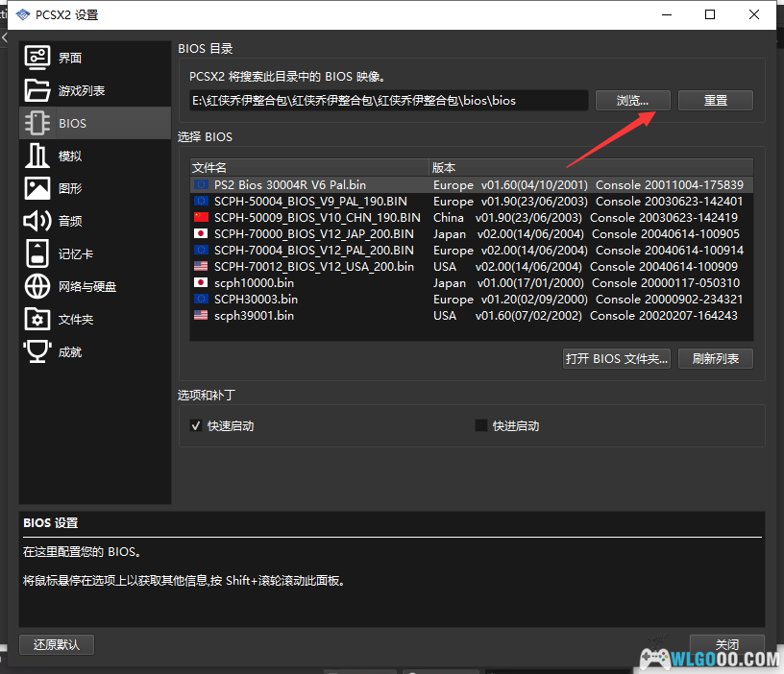The height and width of the screenshot is (674, 784).
Task: Open the 音频 (Audio) speaker icon
Action: tap(37, 221)
